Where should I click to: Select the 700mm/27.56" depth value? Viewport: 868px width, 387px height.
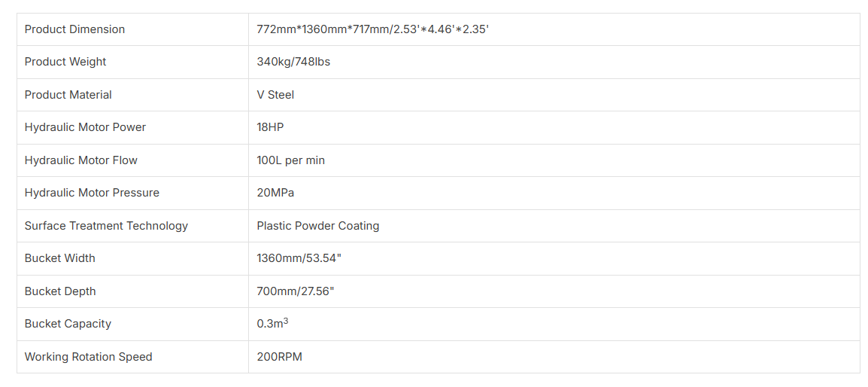pyautogui.click(x=295, y=291)
